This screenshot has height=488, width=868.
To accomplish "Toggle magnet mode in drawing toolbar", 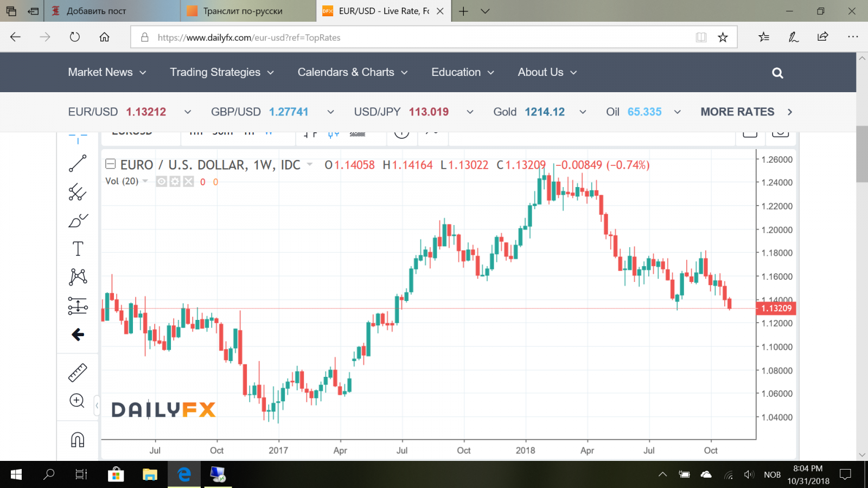I will [78, 439].
